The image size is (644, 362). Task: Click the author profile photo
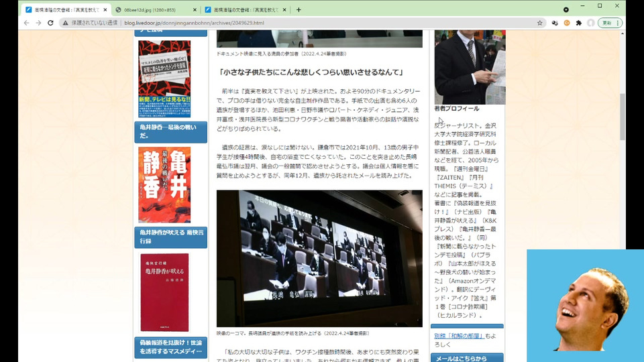point(470,67)
